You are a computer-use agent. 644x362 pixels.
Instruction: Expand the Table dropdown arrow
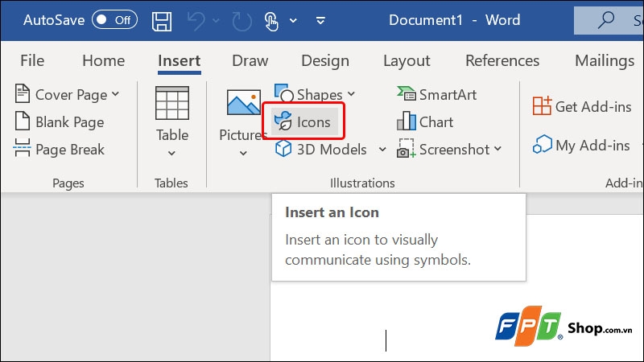(x=171, y=153)
